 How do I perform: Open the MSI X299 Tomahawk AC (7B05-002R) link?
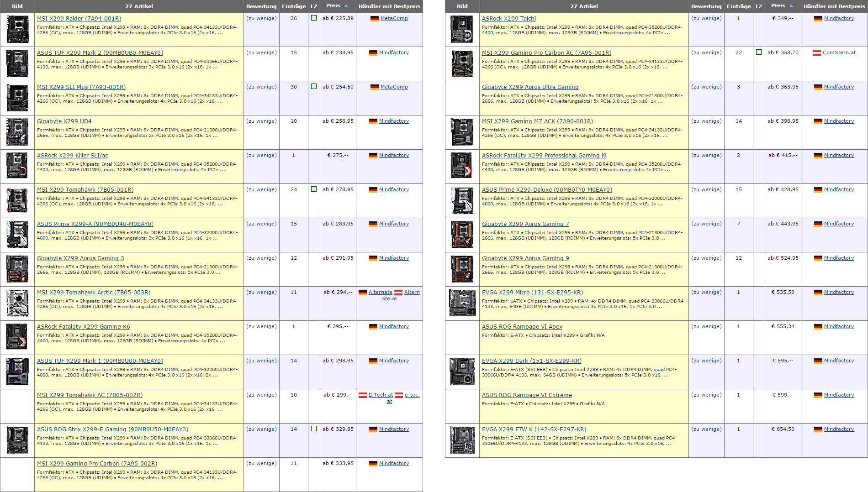click(90, 395)
